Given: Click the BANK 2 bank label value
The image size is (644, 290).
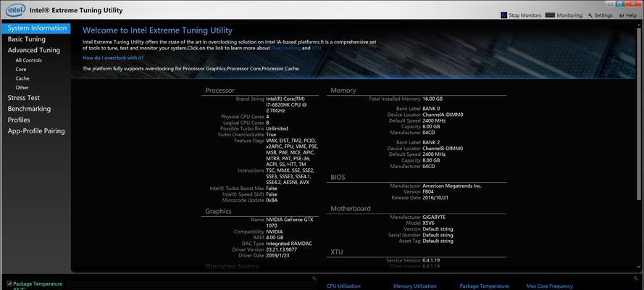Looking at the screenshot, I should tap(431, 143).
